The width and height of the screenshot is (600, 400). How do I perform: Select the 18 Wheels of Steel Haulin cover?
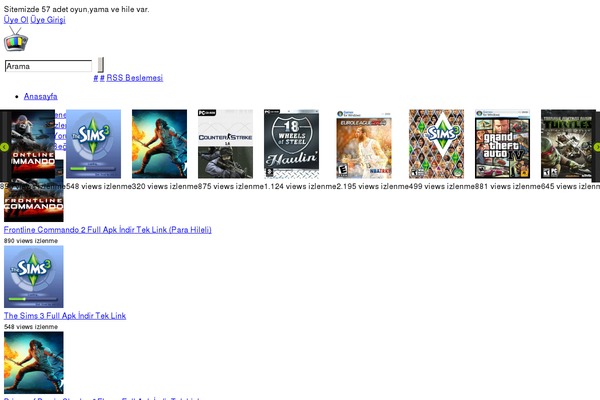[x=291, y=144]
